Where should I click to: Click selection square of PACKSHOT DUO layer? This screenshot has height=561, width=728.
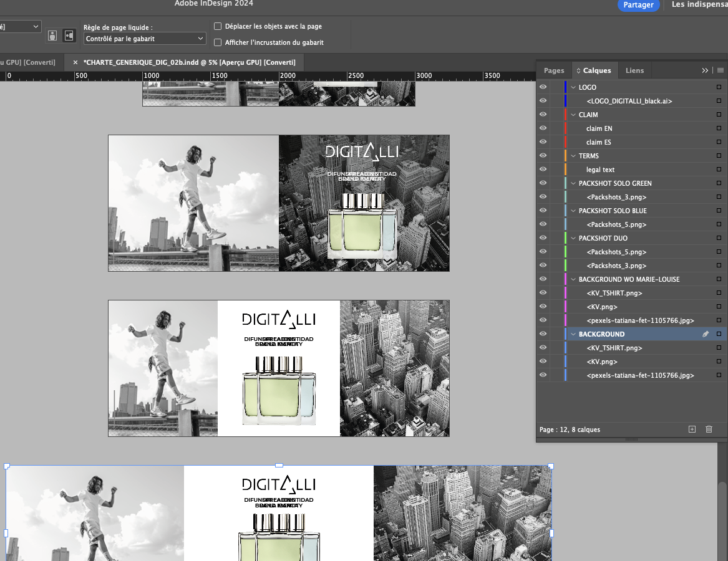(719, 238)
